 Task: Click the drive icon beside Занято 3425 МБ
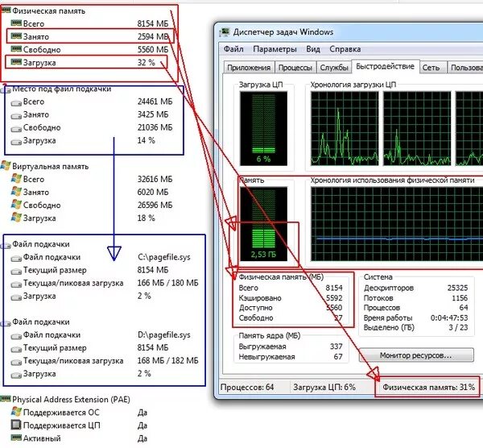(x=16, y=115)
